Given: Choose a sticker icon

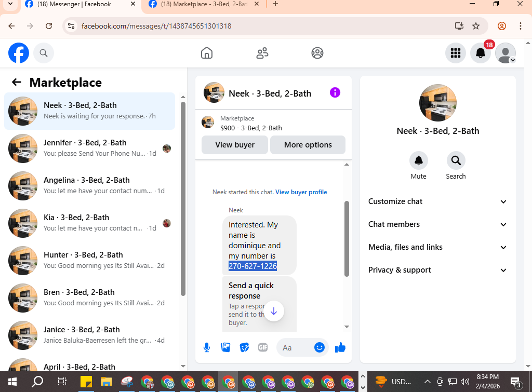Looking at the screenshot, I should coord(244,347).
